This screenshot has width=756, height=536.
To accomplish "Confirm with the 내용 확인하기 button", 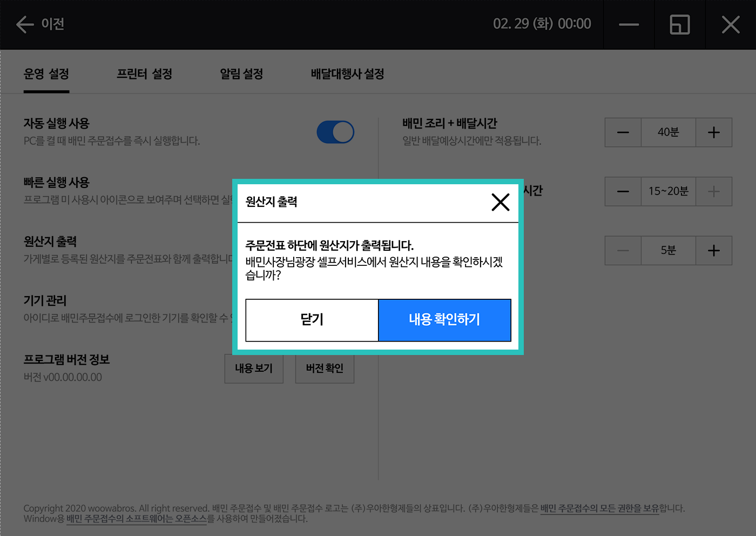I will (x=444, y=320).
